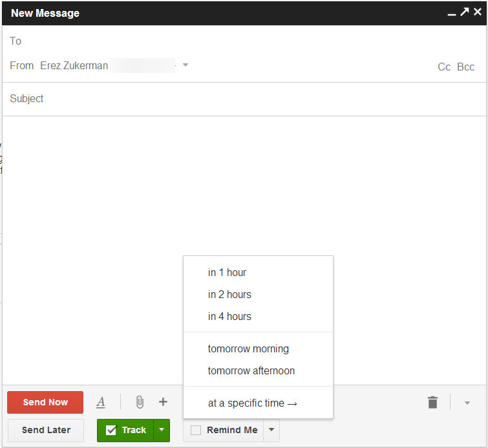Toggle the Track checkbox
The image size is (488, 448).
[x=111, y=430]
